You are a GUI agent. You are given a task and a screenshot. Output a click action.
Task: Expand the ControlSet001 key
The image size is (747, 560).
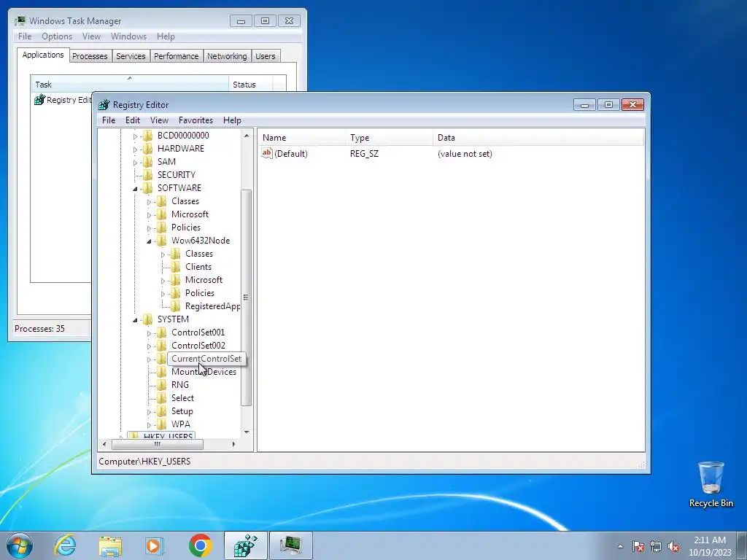point(149,333)
